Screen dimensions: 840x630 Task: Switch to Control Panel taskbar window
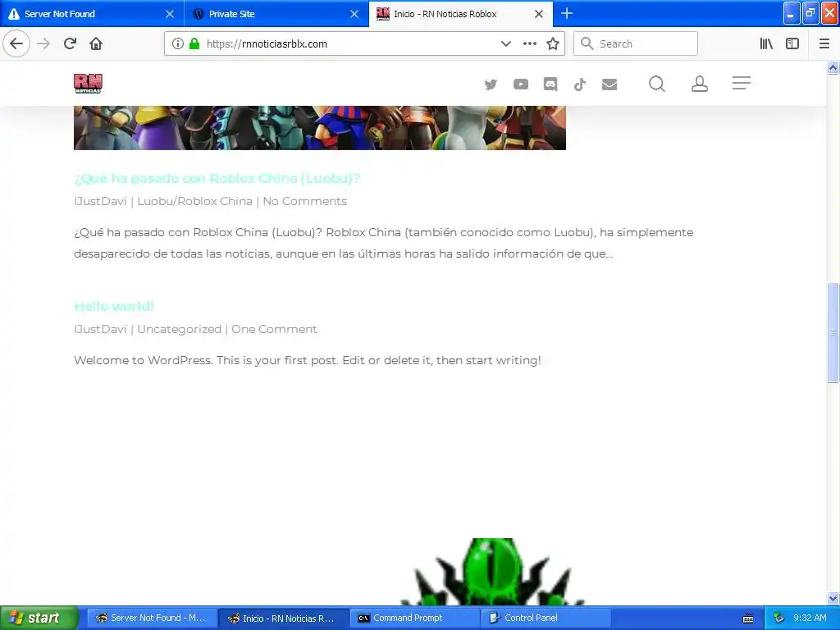coord(546,619)
